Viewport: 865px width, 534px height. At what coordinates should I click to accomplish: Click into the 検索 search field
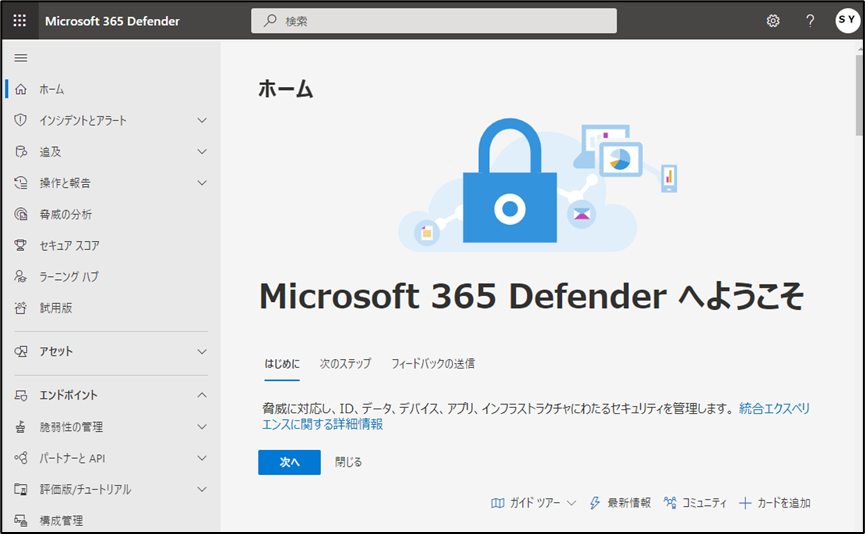click(x=434, y=21)
